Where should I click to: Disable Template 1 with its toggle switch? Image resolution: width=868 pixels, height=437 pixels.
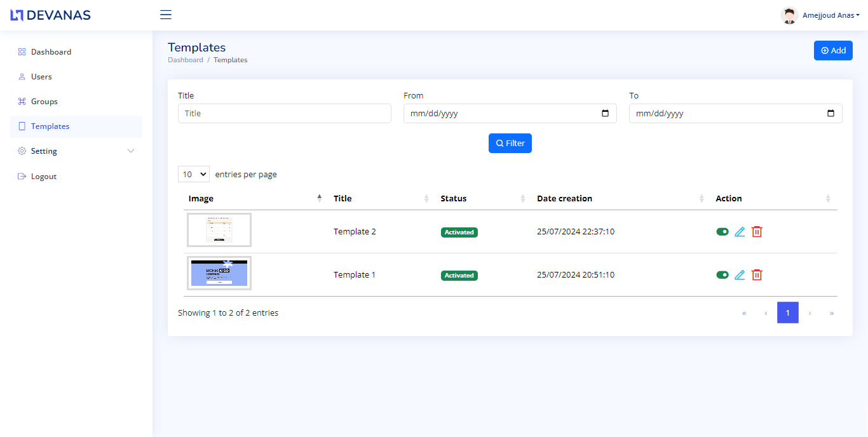click(x=722, y=274)
